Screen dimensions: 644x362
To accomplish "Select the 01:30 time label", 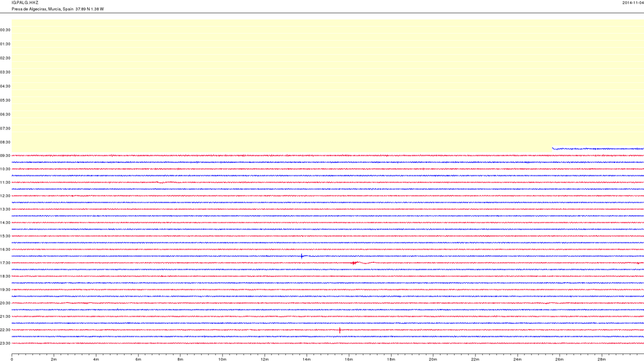I will (5, 44).
